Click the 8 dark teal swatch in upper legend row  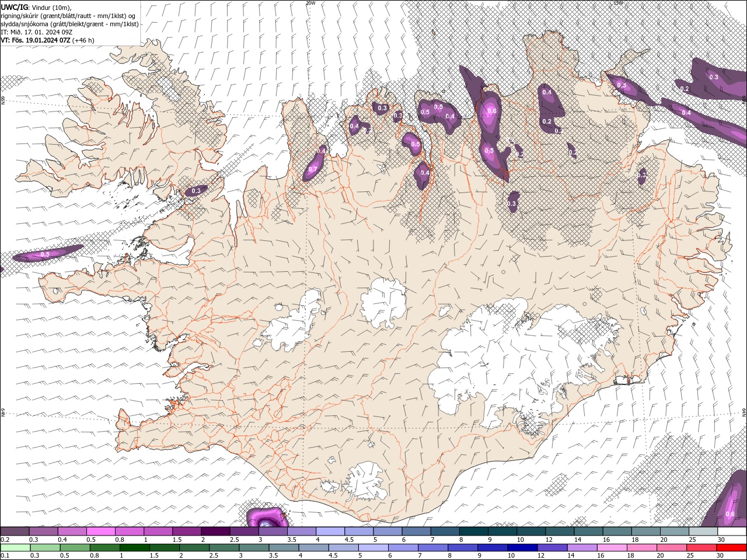(473, 531)
